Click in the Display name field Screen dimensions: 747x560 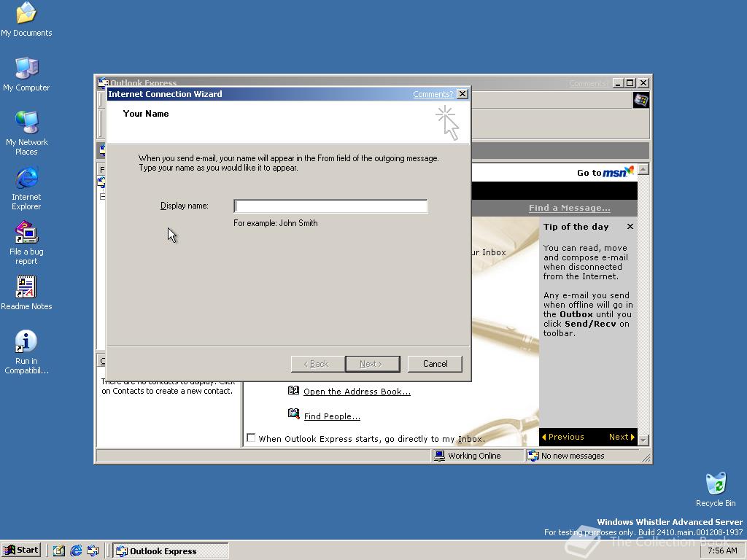tap(330, 206)
